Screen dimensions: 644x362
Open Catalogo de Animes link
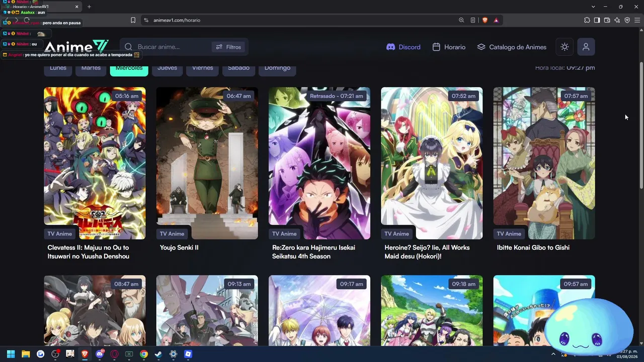click(x=512, y=47)
